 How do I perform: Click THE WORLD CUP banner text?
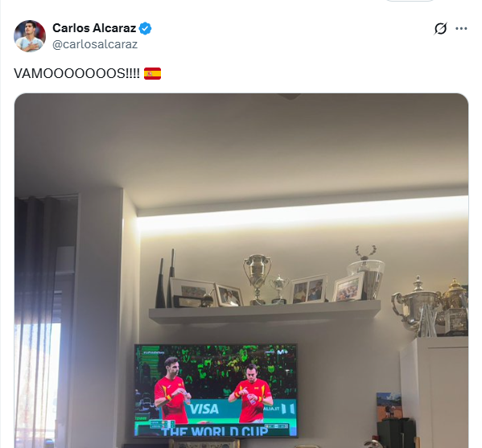(215, 431)
